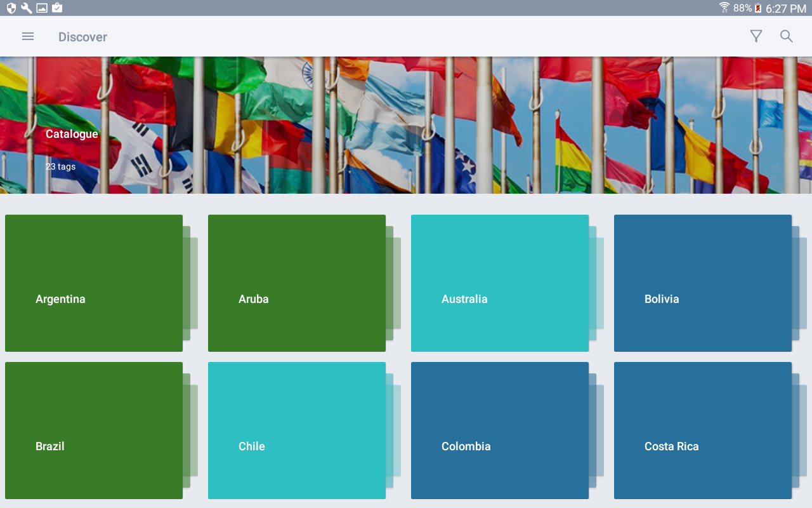812x508 pixels.
Task: Tap the shield notification icon
Action: (11, 8)
